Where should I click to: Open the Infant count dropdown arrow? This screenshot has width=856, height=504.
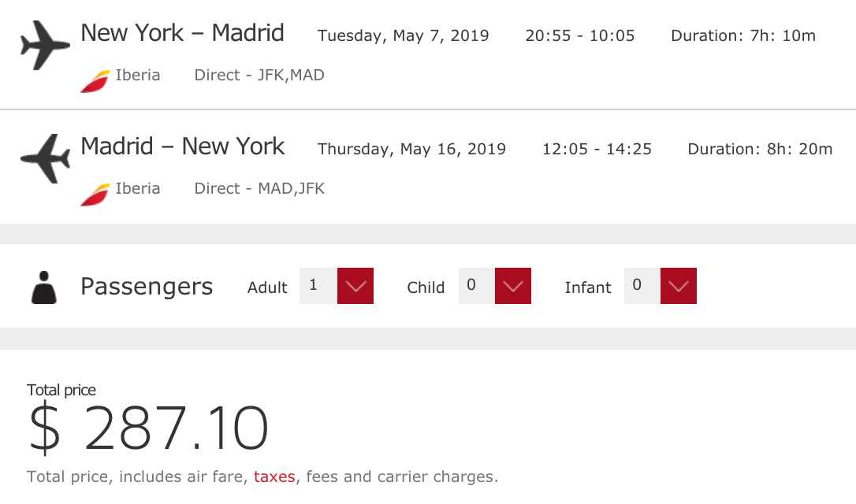679,286
